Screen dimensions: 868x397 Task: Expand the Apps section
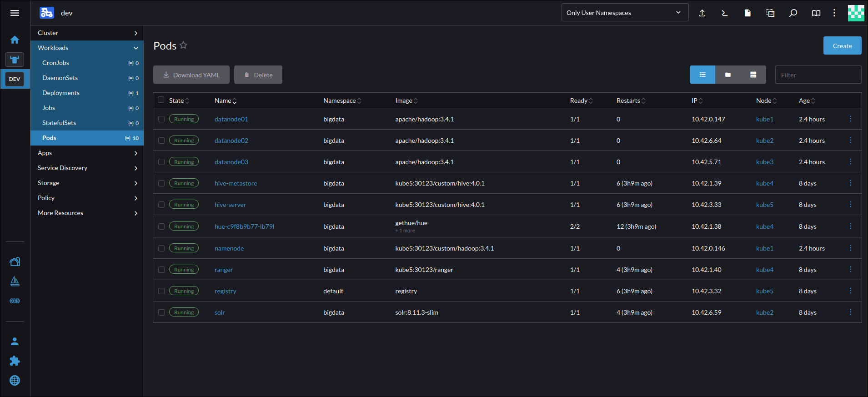(87, 153)
